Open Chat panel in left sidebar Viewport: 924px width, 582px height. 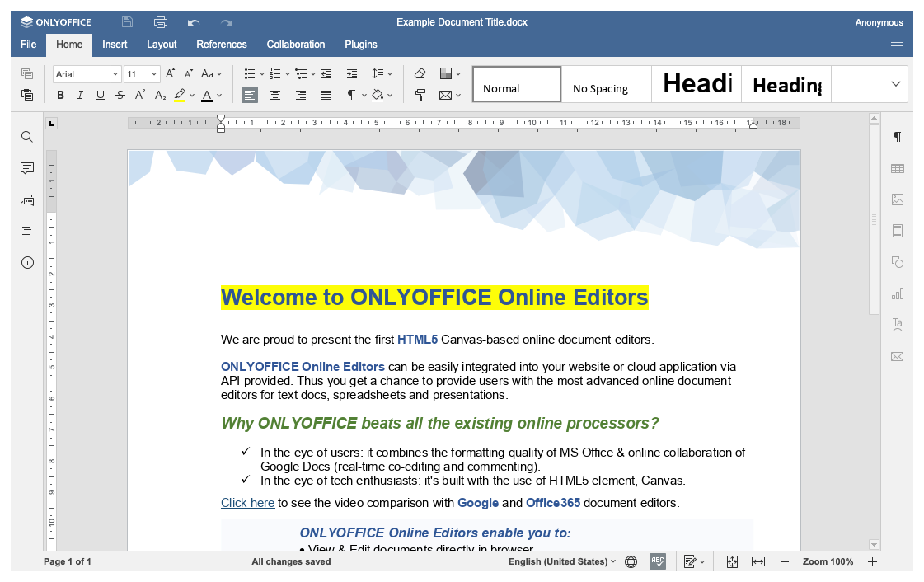(27, 200)
